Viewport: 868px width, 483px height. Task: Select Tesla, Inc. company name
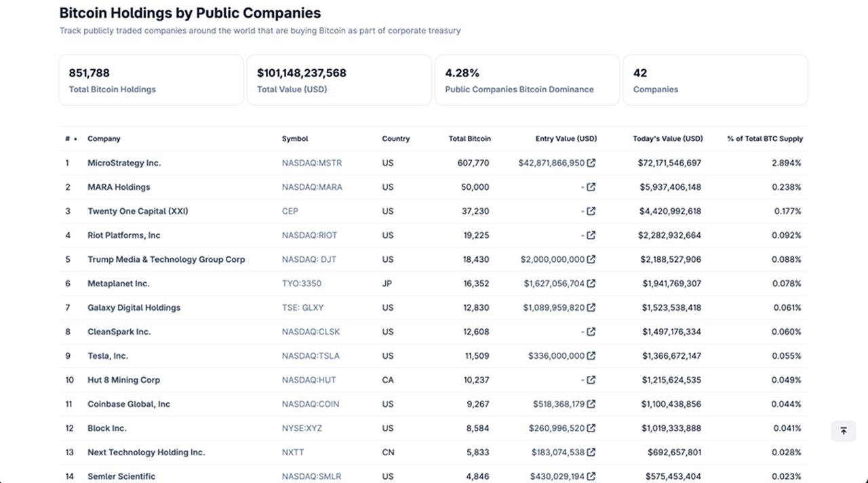coord(108,355)
